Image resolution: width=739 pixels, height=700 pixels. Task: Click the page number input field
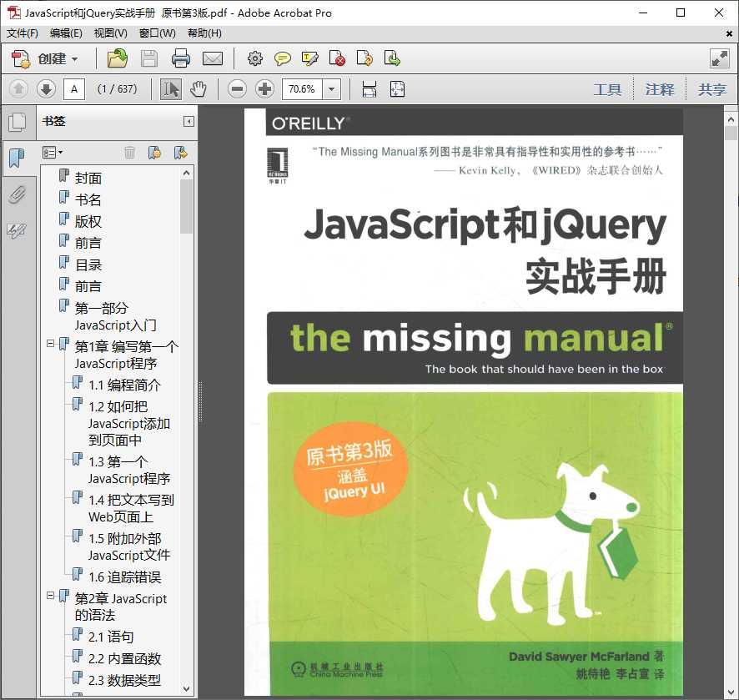click(74, 89)
